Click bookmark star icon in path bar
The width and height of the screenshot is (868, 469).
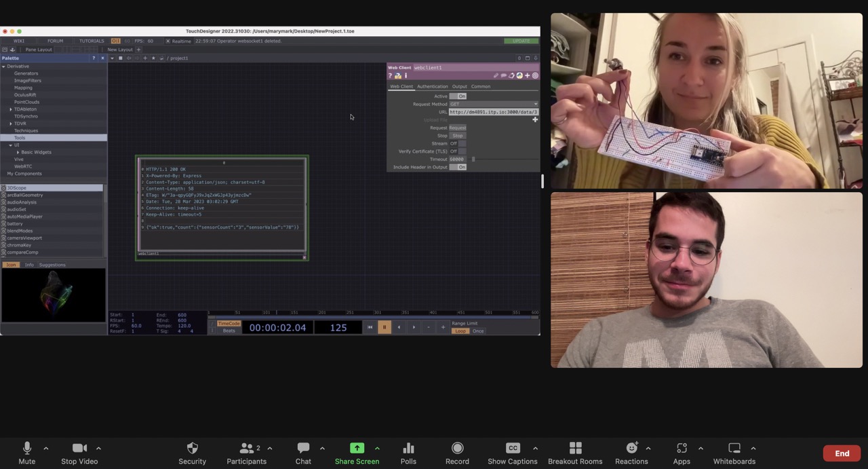click(x=153, y=58)
